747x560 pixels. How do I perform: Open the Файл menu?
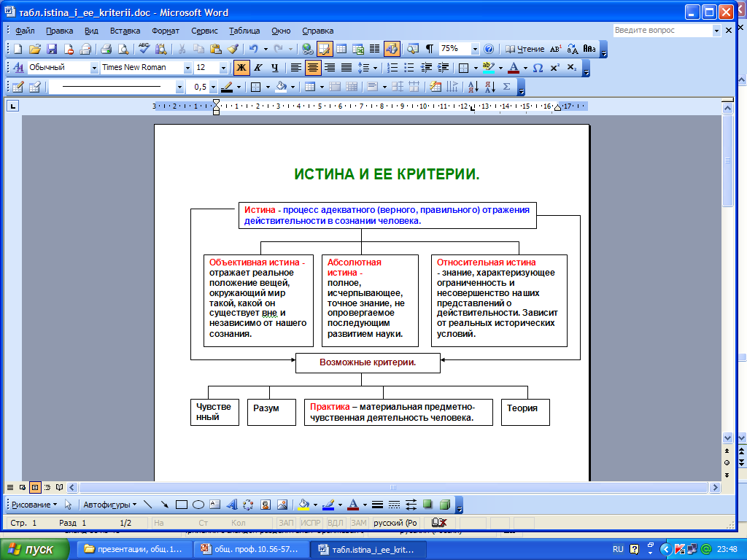tap(25, 31)
